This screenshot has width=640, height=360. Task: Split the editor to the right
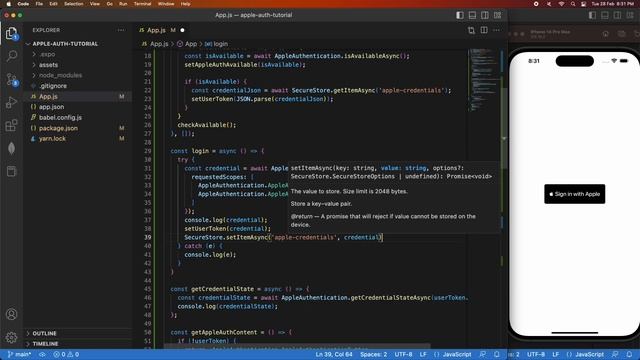[484, 30]
